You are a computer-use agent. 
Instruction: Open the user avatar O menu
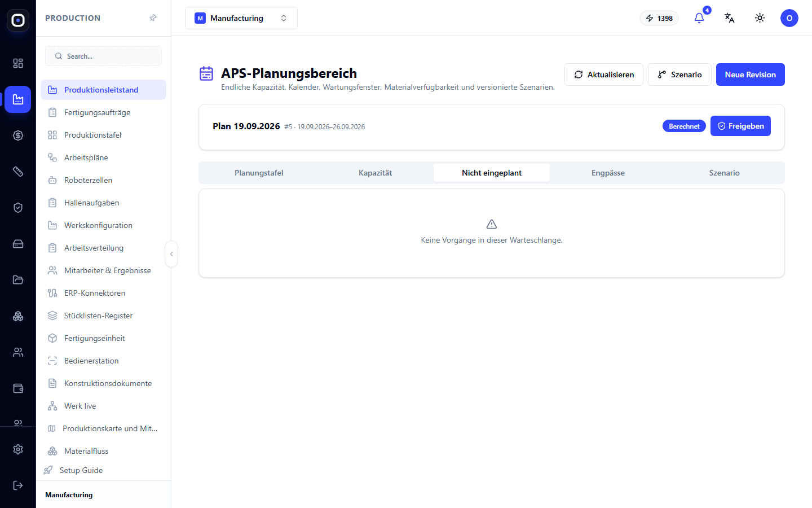[789, 18]
